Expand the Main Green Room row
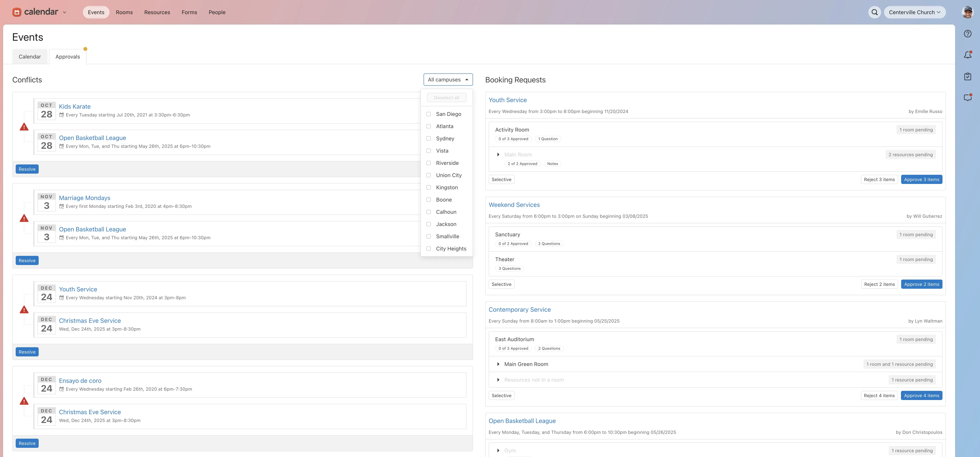This screenshot has height=457, width=980. [498, 364]
